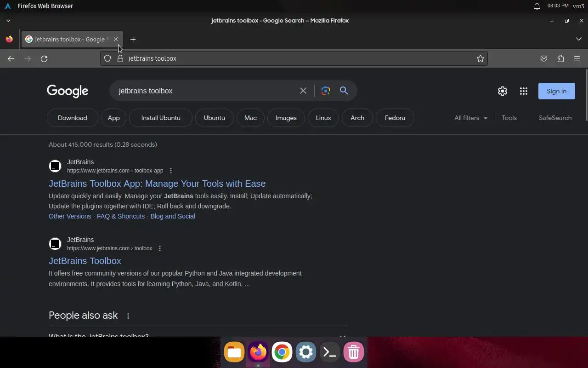Click the https://www.jetbrains.com › toolbox-app URL text

(x=115, y=171)
